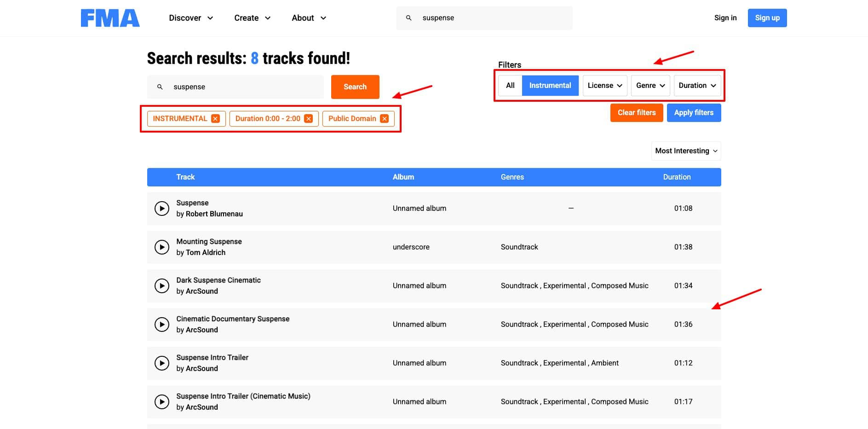Remove the INSTRUMENTAL filter tag
Image resolution: width=868 pixels, height=429 pixels.
[215, 119]
